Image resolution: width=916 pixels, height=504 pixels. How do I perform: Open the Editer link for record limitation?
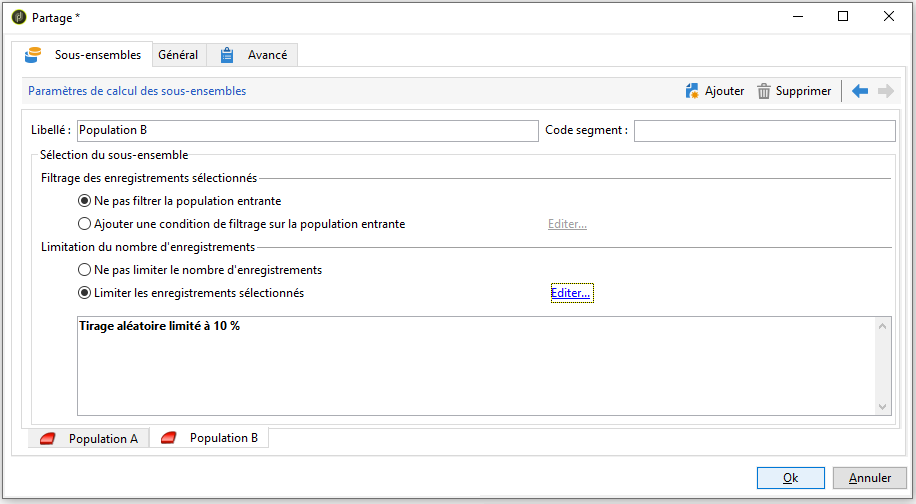[571, 293]
